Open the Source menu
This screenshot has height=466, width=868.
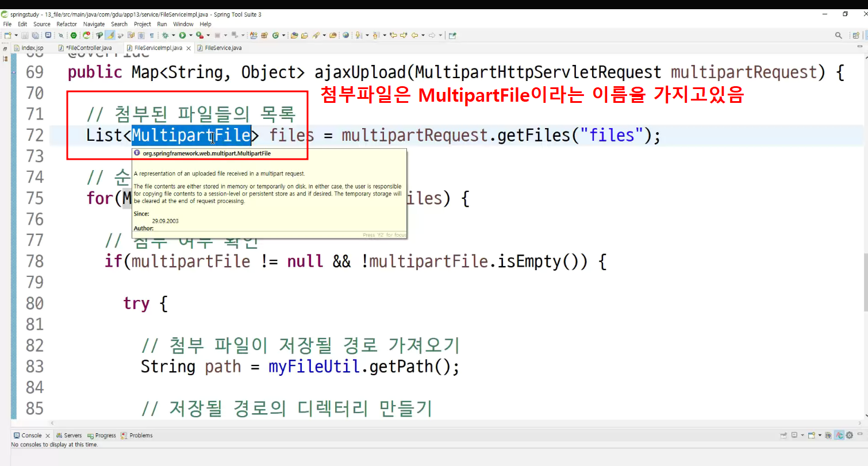coord(41,24)
